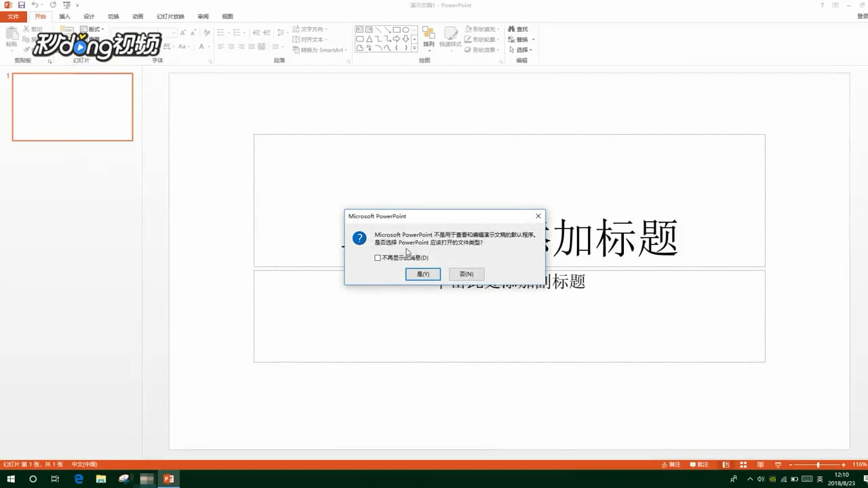This screenshot has width=868, height=488.
Task: Open the 版式 layout dropdown
Action: (x=92, y=29)
